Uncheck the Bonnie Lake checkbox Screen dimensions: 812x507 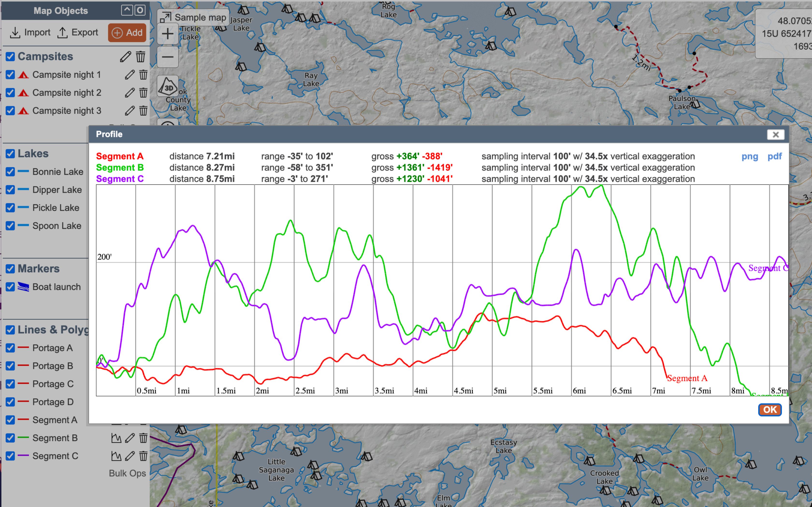point(10,172)
